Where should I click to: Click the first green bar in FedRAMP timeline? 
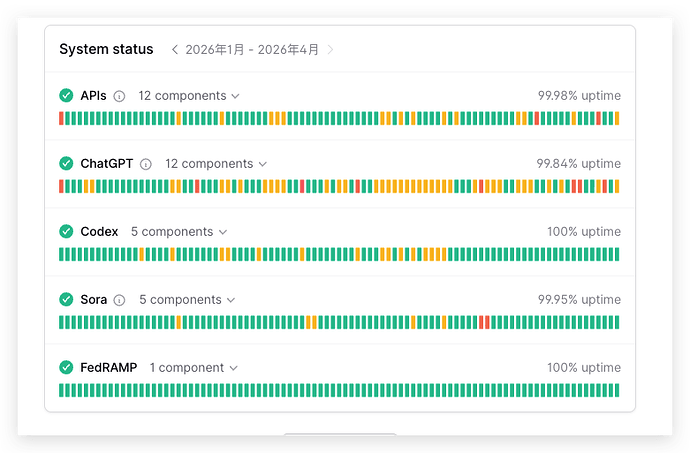61,390
